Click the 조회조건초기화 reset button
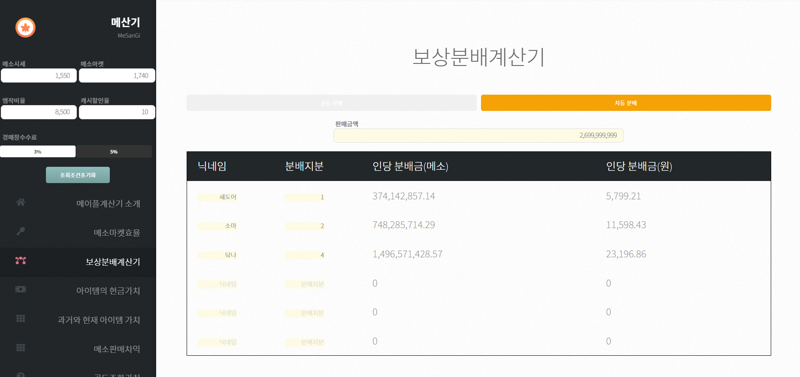This screenshot has width=800, height=377. click(78, 175)
